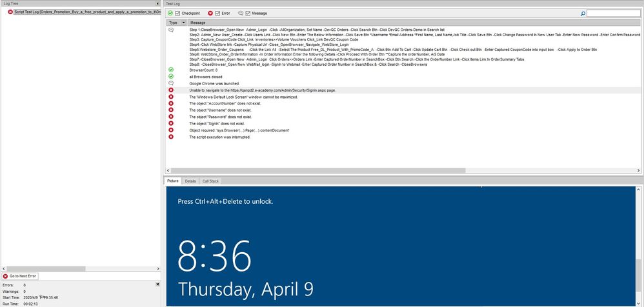Click error icon for Lock Screen maximized row
This screenshot has width=644, height=307.
tap(171, 97)
